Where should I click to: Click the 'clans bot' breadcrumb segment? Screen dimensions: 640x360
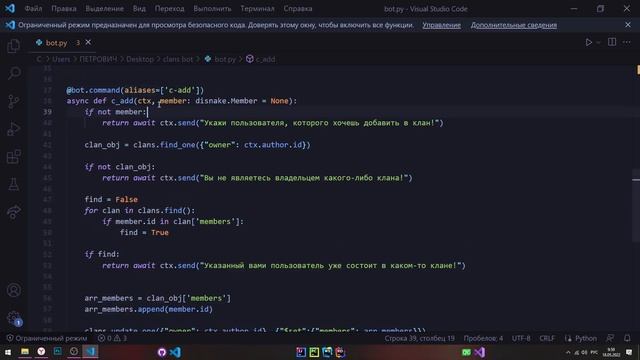pyautogui.click(x=178, y=60)
